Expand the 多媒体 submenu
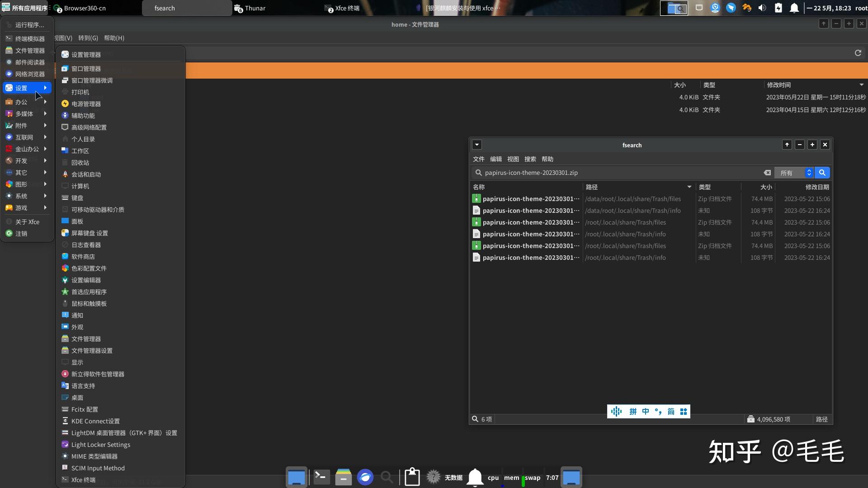868x488 pixels. [27, 114]
